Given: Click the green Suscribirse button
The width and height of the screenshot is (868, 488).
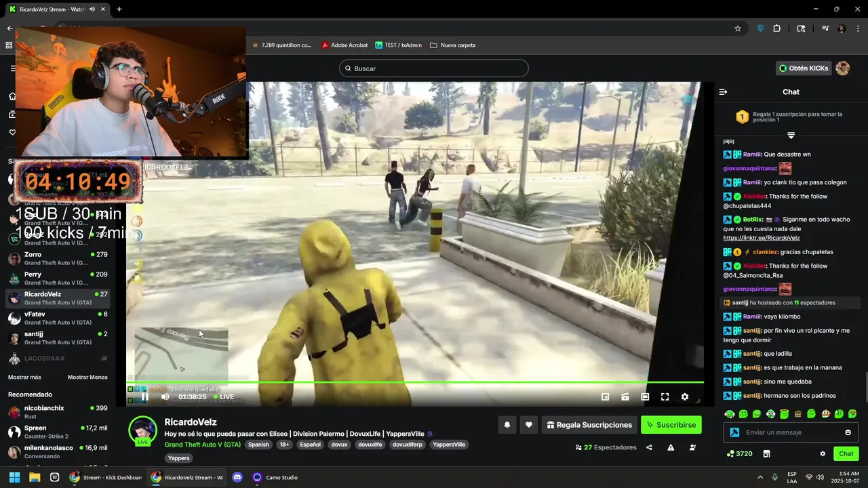Looking at the screenshot, I should pos(671,425).
